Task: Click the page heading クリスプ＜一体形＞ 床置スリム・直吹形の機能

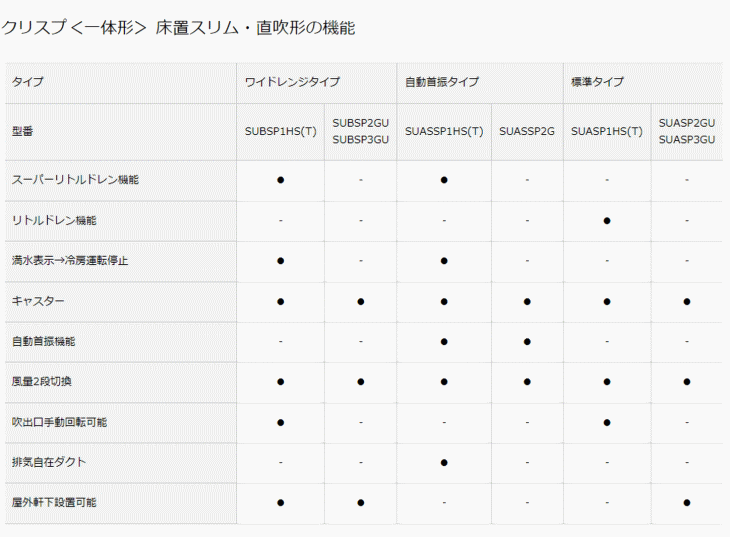Action: (178, 27)
